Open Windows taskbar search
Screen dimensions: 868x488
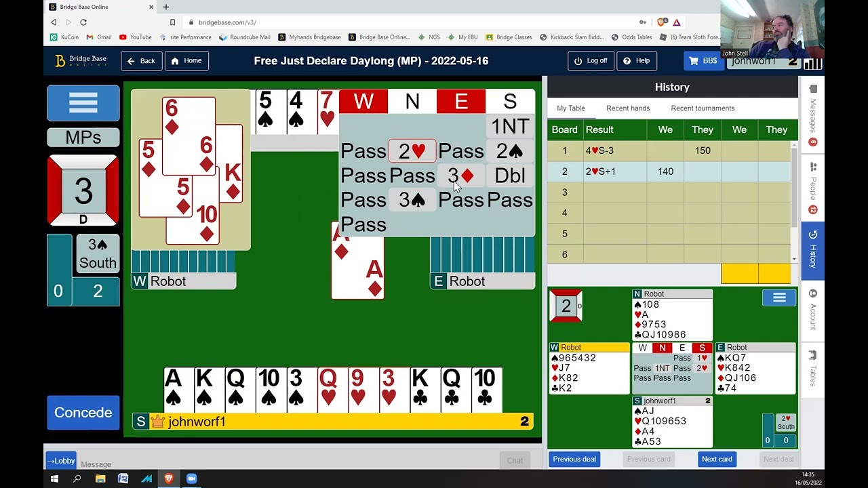click(x=77, y=479)
